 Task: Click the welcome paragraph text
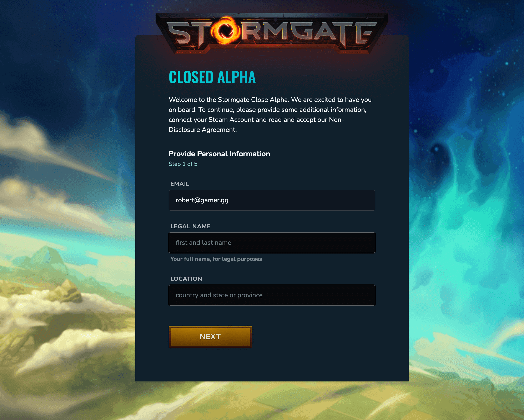[x=270, y=115]
